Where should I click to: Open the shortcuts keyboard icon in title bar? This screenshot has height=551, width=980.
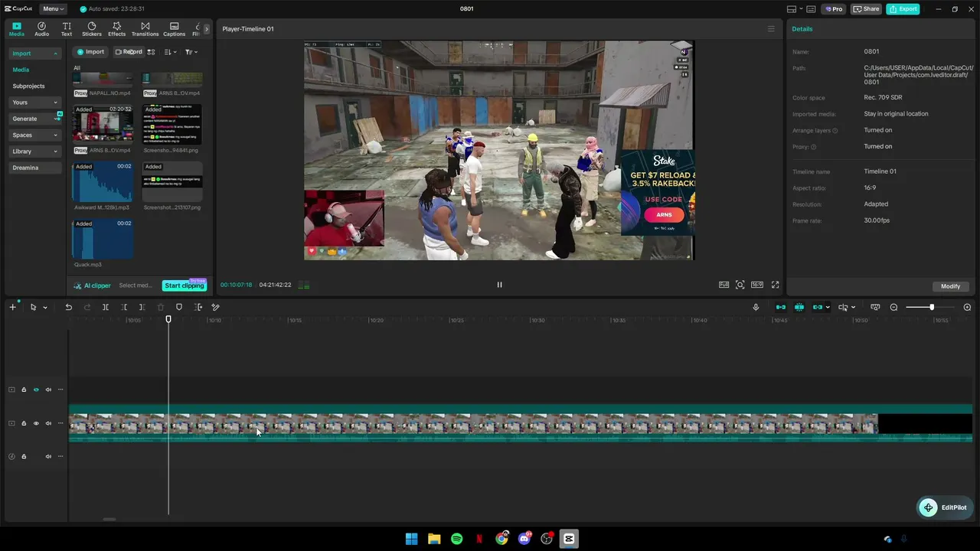811,9
